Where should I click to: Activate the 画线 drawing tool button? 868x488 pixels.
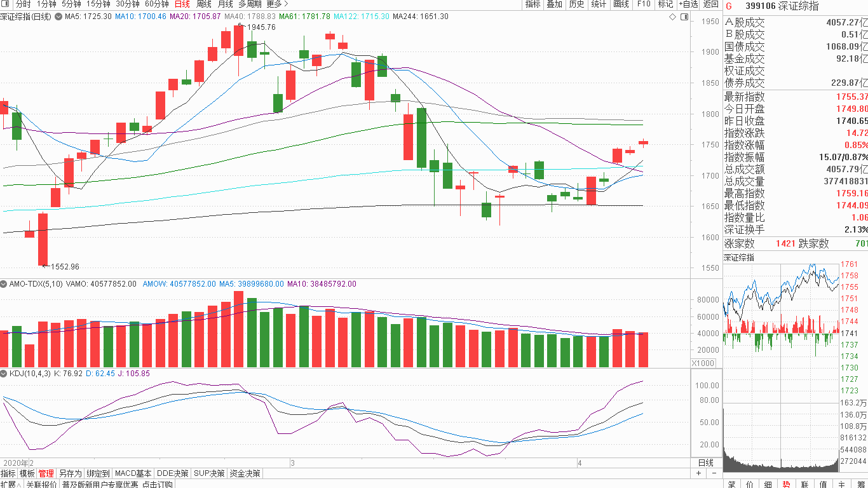(621, 4)
